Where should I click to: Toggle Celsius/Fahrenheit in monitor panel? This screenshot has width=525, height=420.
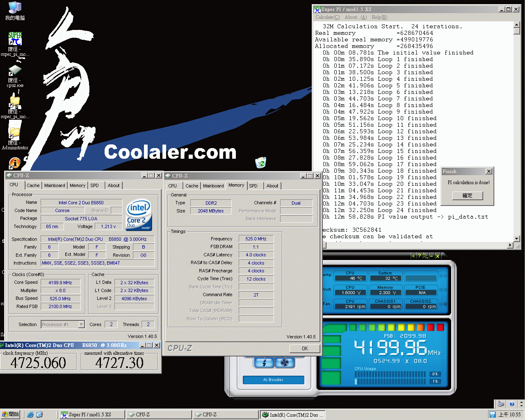pos(425,256)
